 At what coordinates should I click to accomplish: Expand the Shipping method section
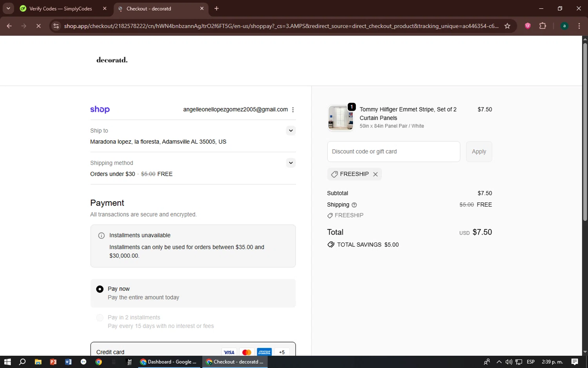[x=290, y=163]
